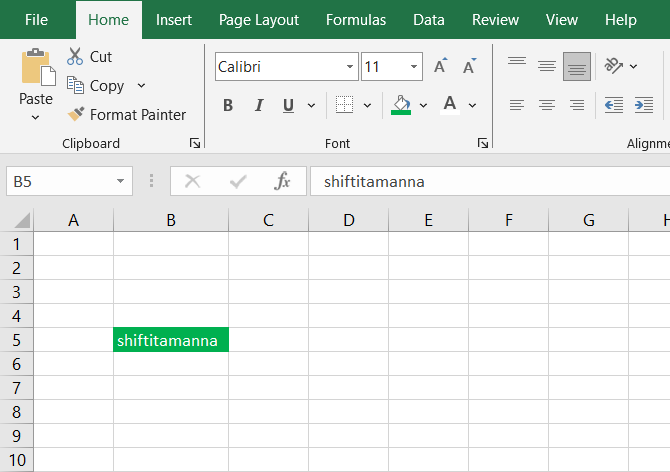This screenshot has height=472, width=670.
Task: Expand fill color dropdown arrow
Action: (423, 105)
